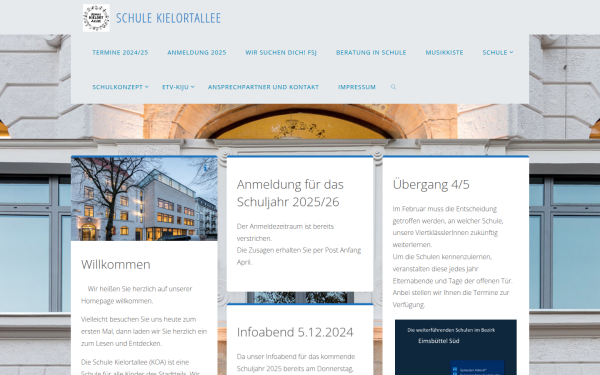
Task: Click text 'Der Anmeldezeitraum ist bereits verstrichen.'
Action: pyautogui.click(x=285, y=232)
